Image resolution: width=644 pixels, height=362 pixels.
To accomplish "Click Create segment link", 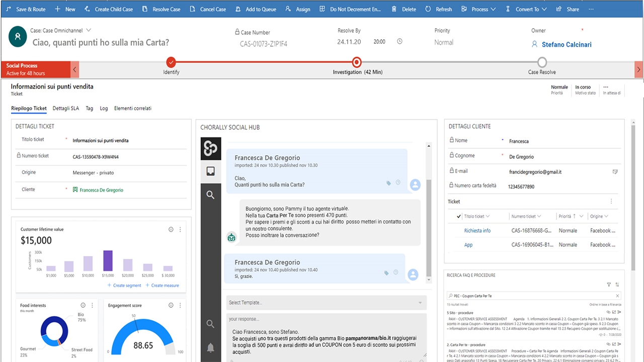I will 124,285.
